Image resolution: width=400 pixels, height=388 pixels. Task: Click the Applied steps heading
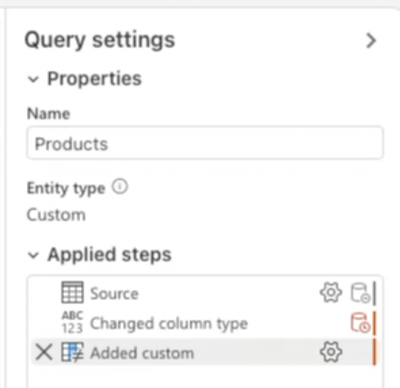tap(109, 255)
